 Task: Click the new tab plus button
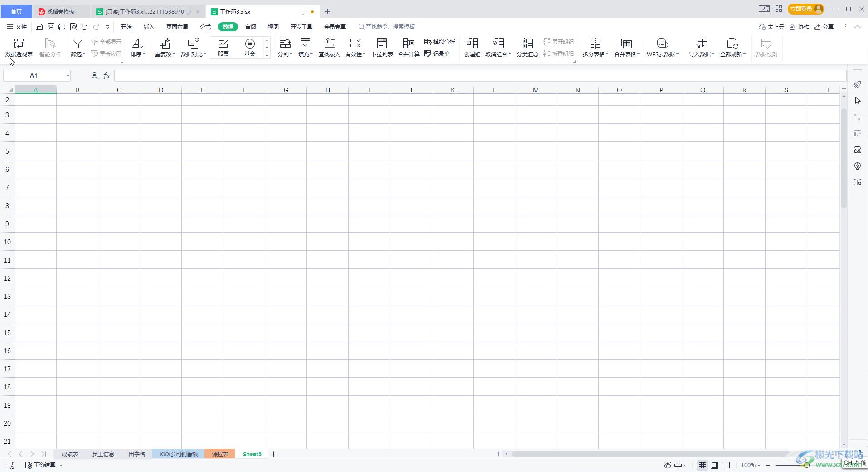(328, 11)
